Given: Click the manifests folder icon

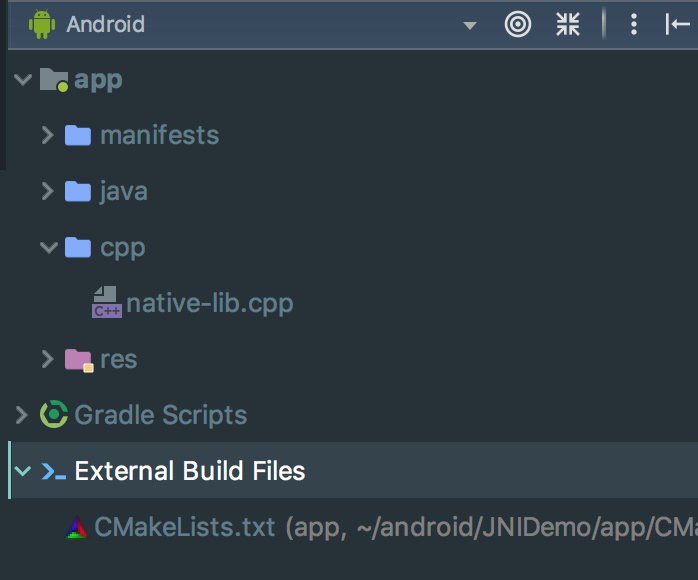Looking at the screenshot, I should 78,135.
